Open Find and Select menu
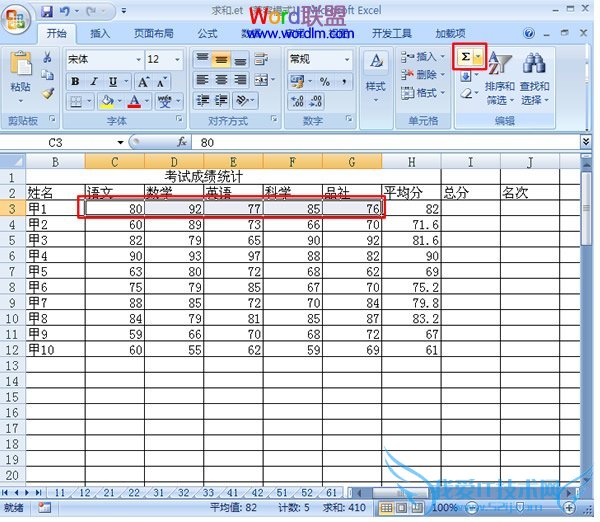600x522 pixels. coord(534,79)
